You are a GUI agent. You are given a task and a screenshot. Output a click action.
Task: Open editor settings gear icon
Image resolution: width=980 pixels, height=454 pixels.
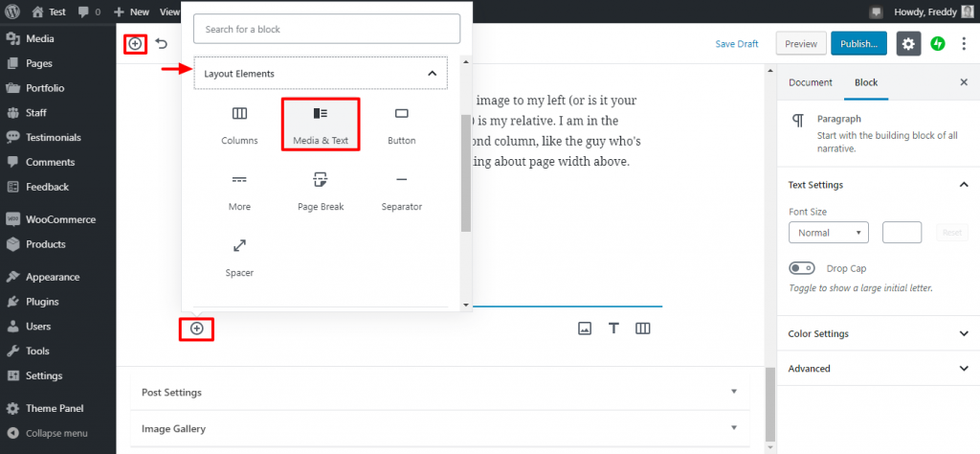[908, 44]
